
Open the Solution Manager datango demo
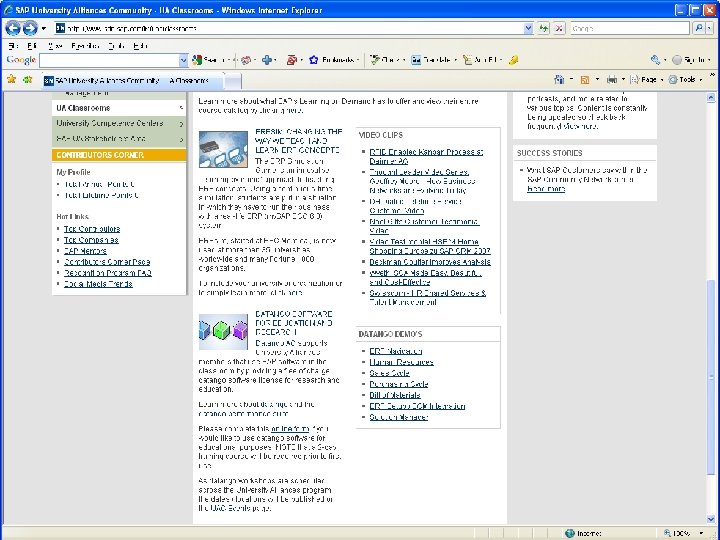pos(399,417)
